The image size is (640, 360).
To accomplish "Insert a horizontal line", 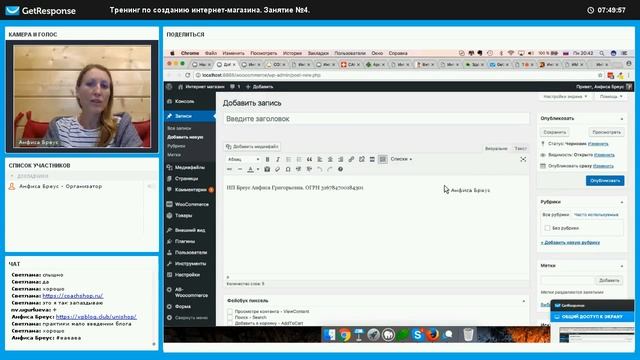I will click(x=240, y=169).
